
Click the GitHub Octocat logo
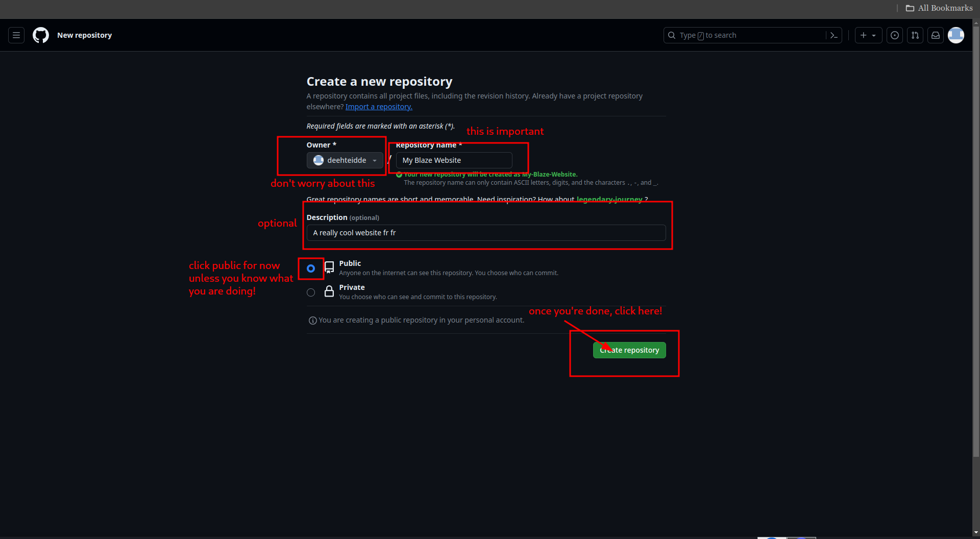[x=41, y=35]
